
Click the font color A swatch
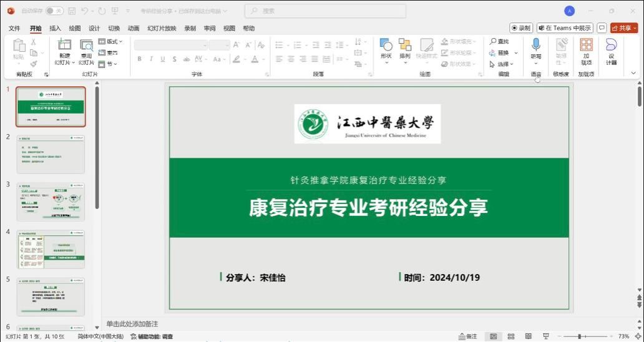(x=255, y=59)
